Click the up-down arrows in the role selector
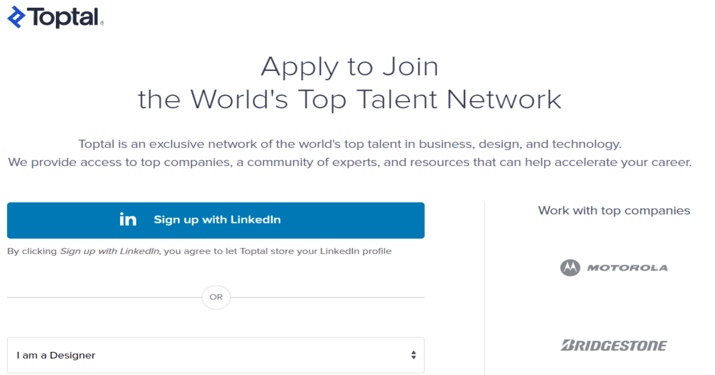715x375 pixels. click(x=414, y=355)
